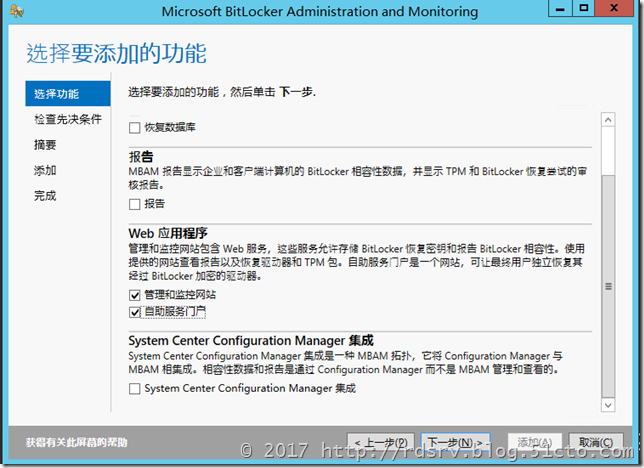Cancel the wizard with 取消(C)
644x468 pixels.
[x=596, y=443]
